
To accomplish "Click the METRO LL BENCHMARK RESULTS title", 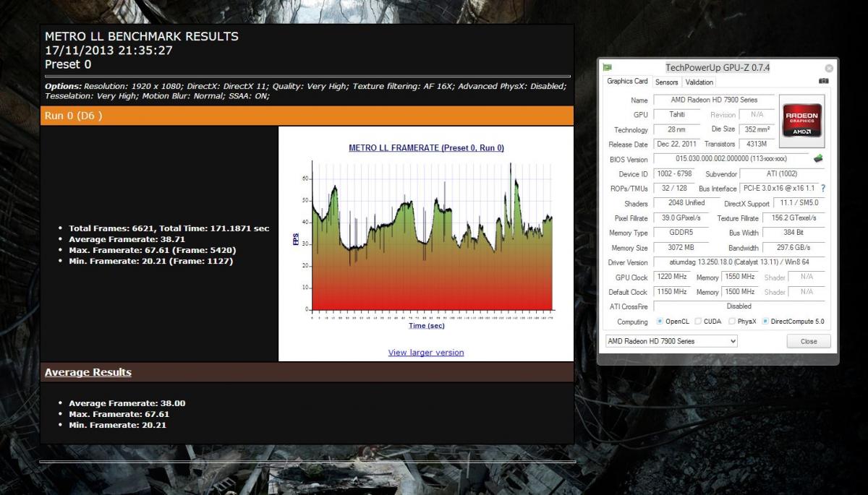I will [142, 36].
